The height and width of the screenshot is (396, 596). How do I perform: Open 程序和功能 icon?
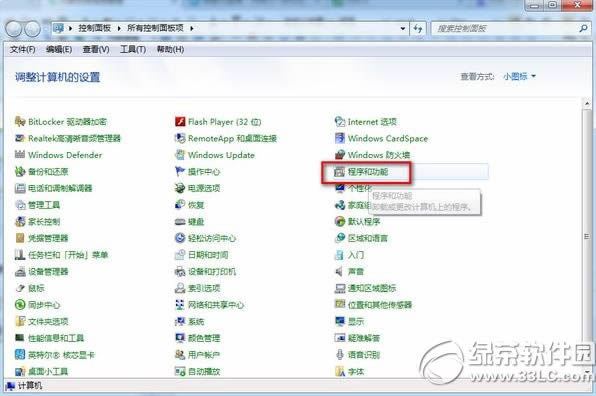coord(339,172)
